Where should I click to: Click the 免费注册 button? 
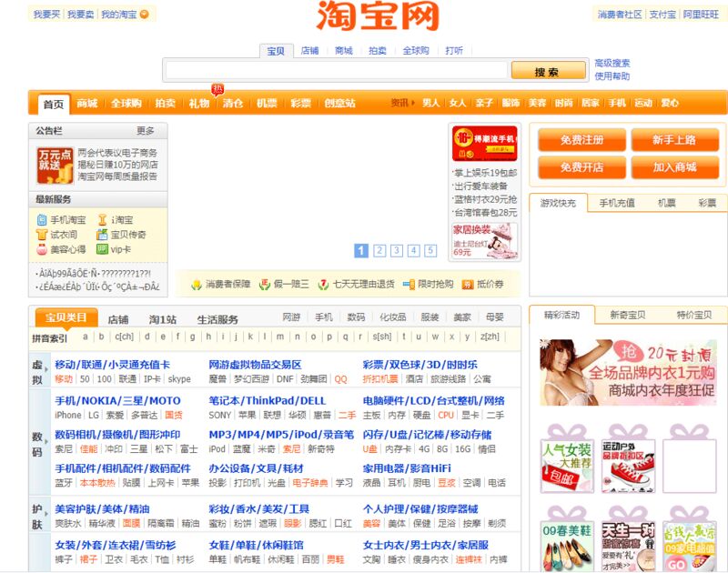tap(581, 140)
